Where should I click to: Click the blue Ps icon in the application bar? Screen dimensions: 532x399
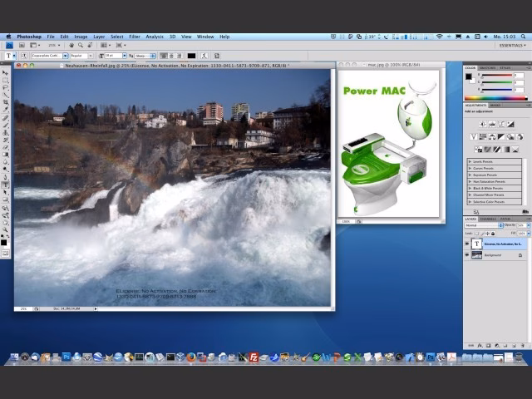[x=9, y=45]
